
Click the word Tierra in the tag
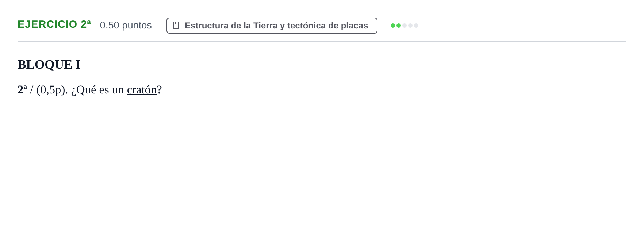point(265,26)
